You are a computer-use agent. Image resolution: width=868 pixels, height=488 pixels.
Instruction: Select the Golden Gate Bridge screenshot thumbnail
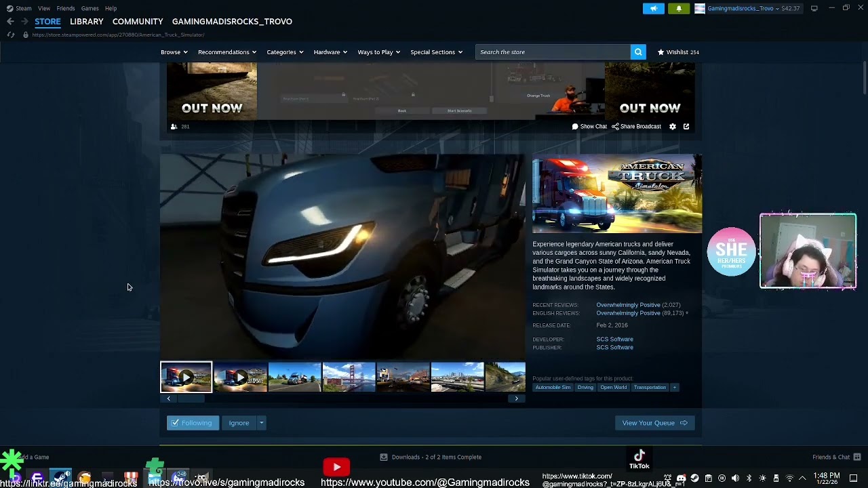point(349,378)
